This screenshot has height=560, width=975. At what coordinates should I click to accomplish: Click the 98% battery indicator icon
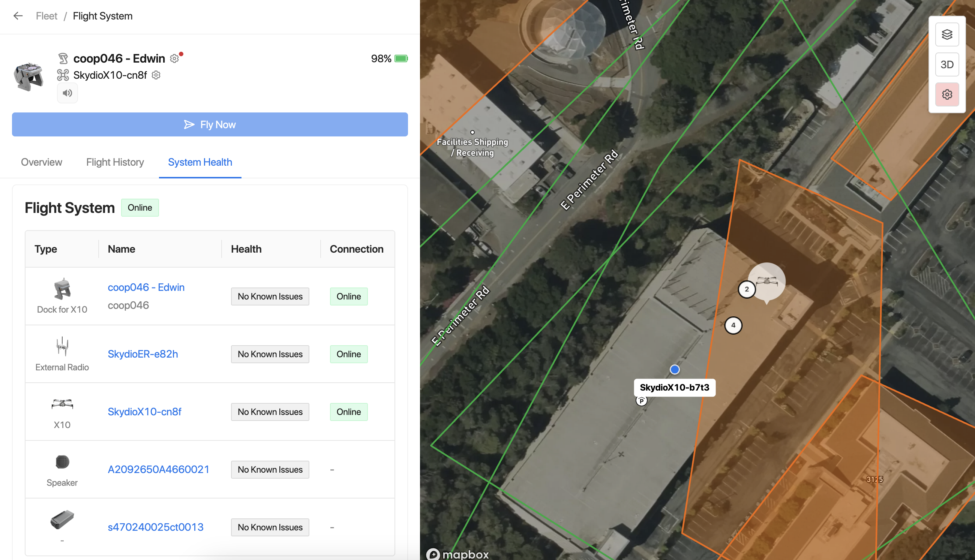[x=401, y=58]
